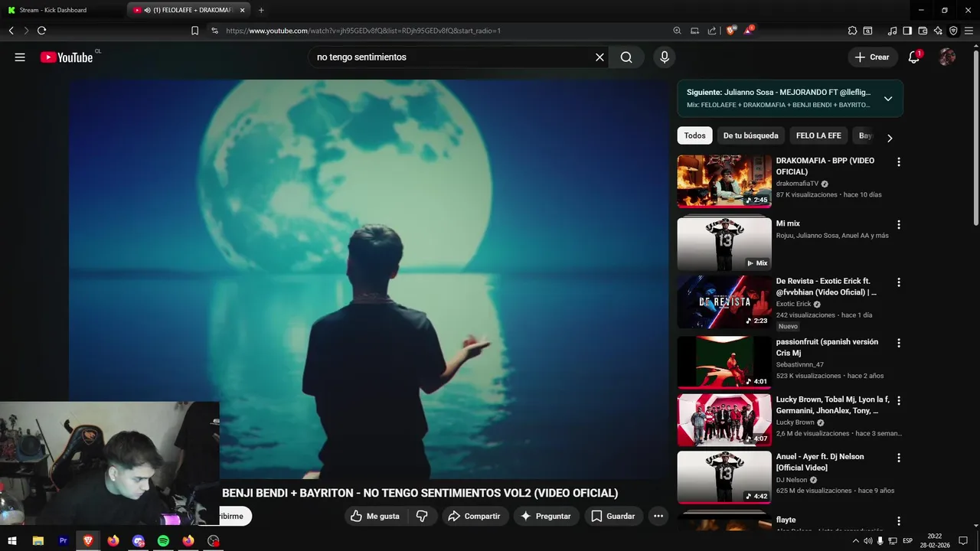
Task: Open Adobe Premiere Pro from taskbar
Action: point(64,541)
